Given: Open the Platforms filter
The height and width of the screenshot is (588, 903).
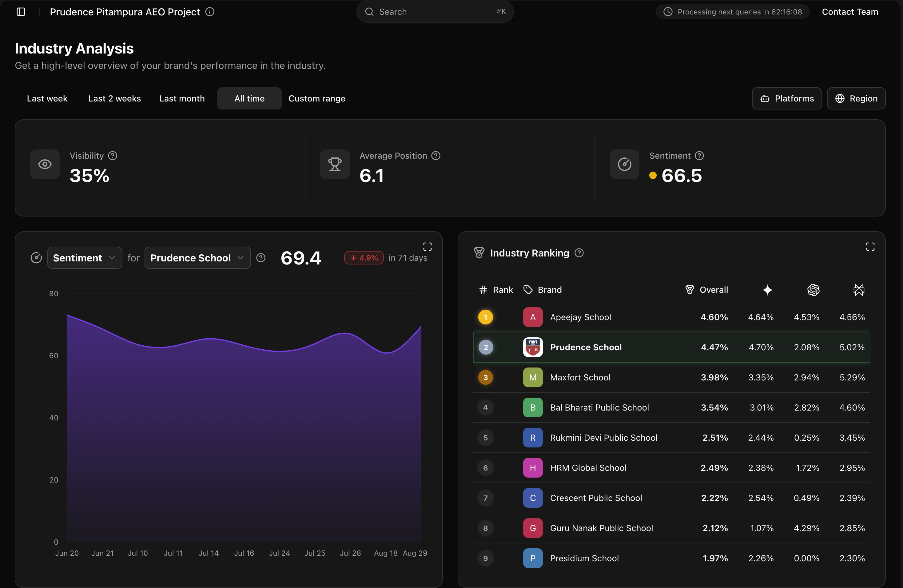Looking at the screenshot, I should pyautogui.click(x=787, y=99).
